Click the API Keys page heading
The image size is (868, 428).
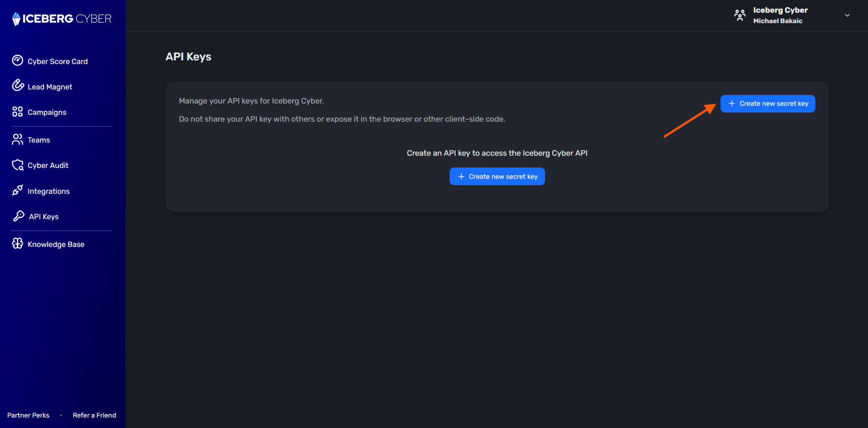(x=188, y=57)
